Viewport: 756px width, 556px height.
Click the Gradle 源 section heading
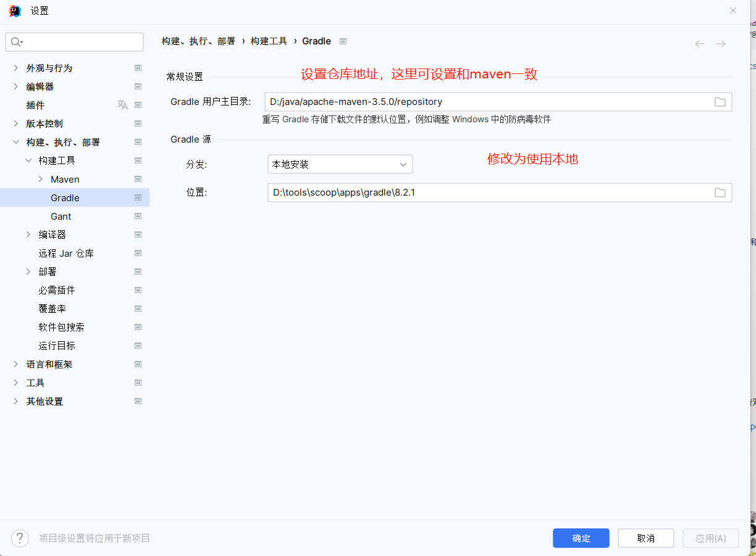191,139
